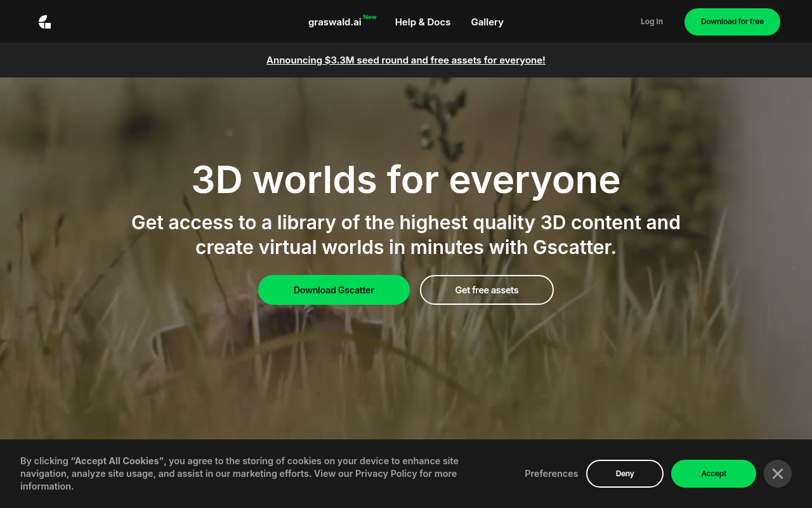Screen dimensions: 812x508
Task: Click the announcement bar at the top
Action: (405, 60)
